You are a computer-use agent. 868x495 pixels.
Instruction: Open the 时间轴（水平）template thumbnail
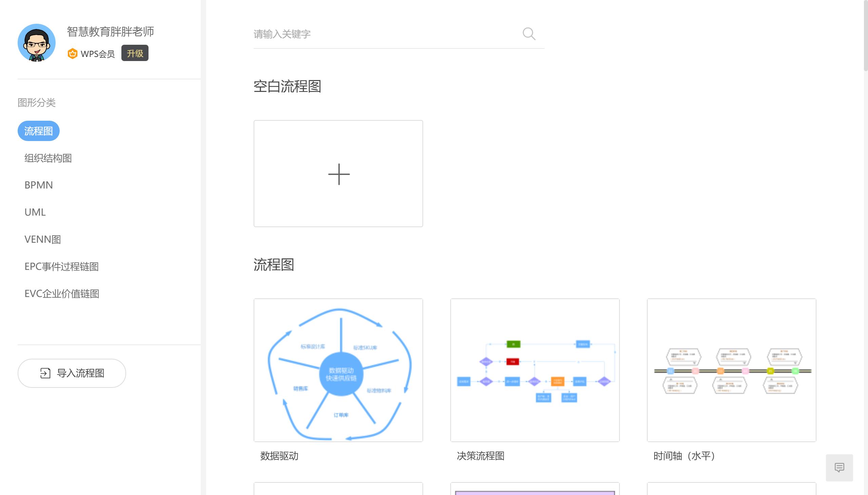pos(731,370)
